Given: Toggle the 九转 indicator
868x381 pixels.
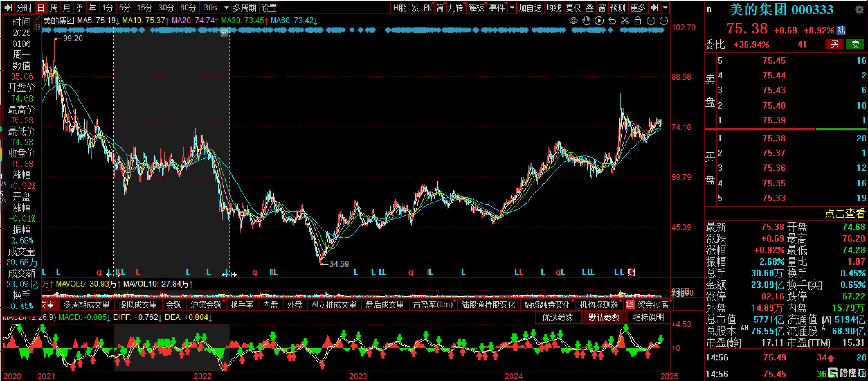Looking at the screenshot, I should [x=456, y=7].
